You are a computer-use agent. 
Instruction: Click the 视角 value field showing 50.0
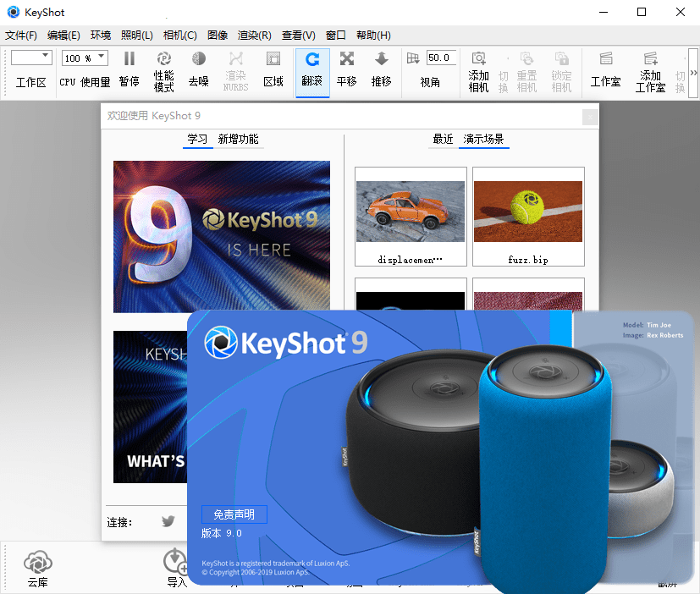441,58
